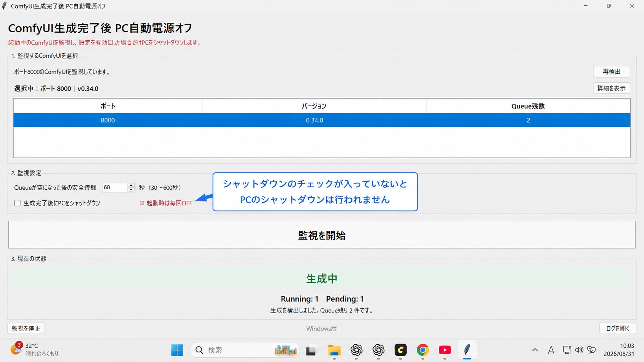Open the Windows Start menu
The height and width of the screenshot is (362, 644).
pyautogui.click(x=177, y=350)
